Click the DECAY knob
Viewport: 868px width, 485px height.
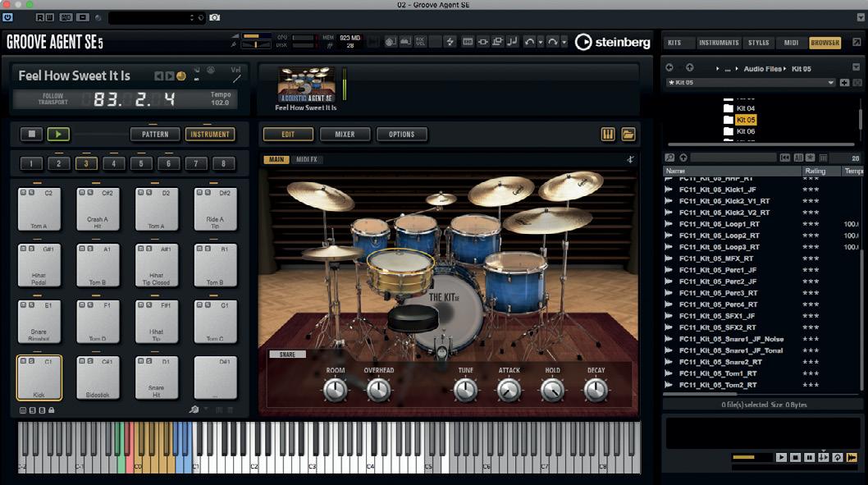point(596,390)
